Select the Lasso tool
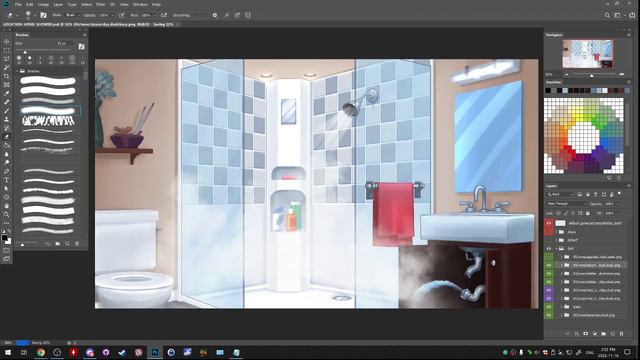640x360 pixels. point(7,59)
